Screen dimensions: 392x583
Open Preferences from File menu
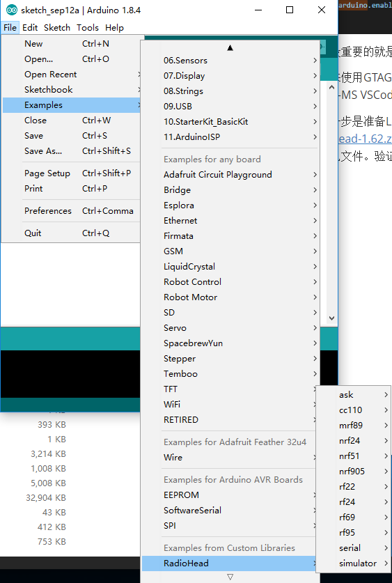71,210
